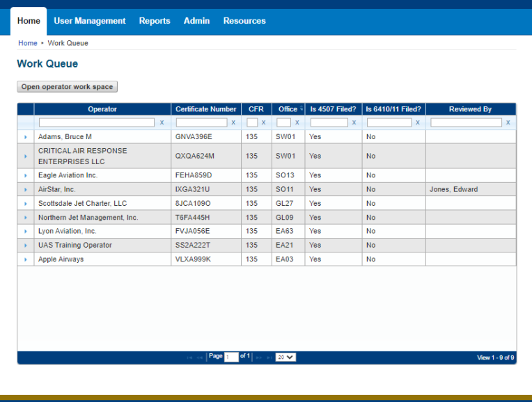Viewport: 532px width, 402px height.
Task: Click the office SO13 cell
Action: pos(288,175)
